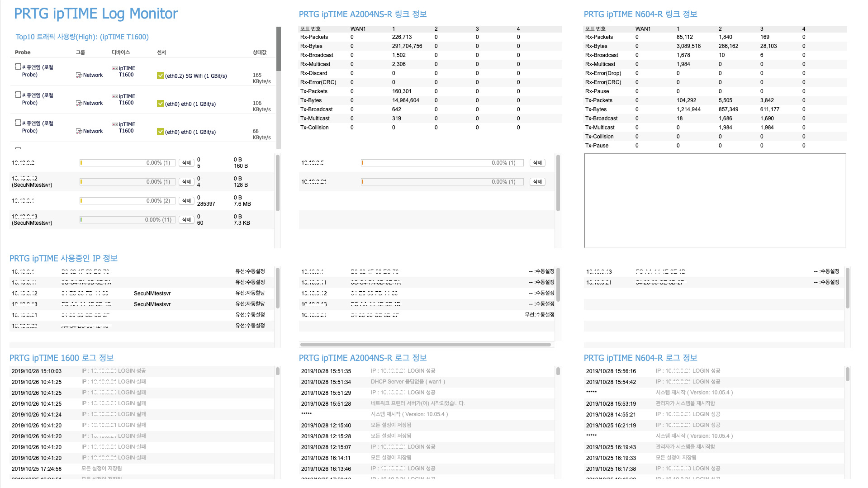868x488 pixels.
Task: Click the horizontal scrollbar above A2004NS-R 로그 정보
Action: coord(425,345)
